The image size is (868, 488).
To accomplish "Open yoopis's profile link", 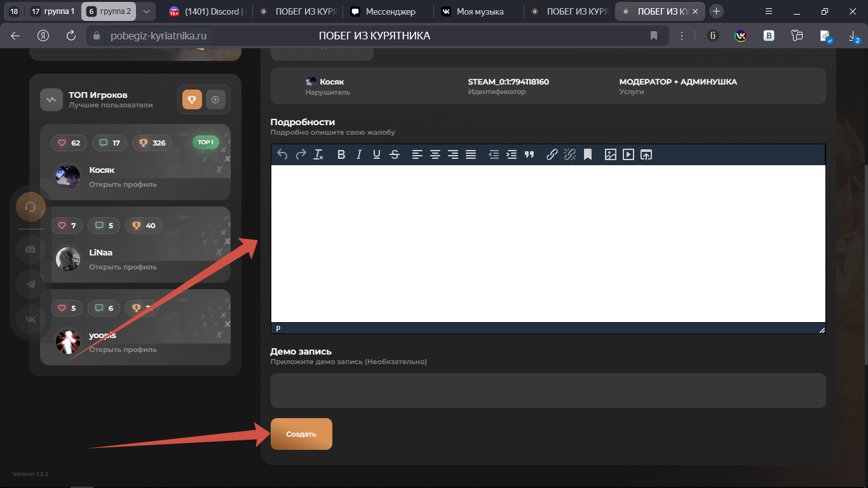I will 123,349.
